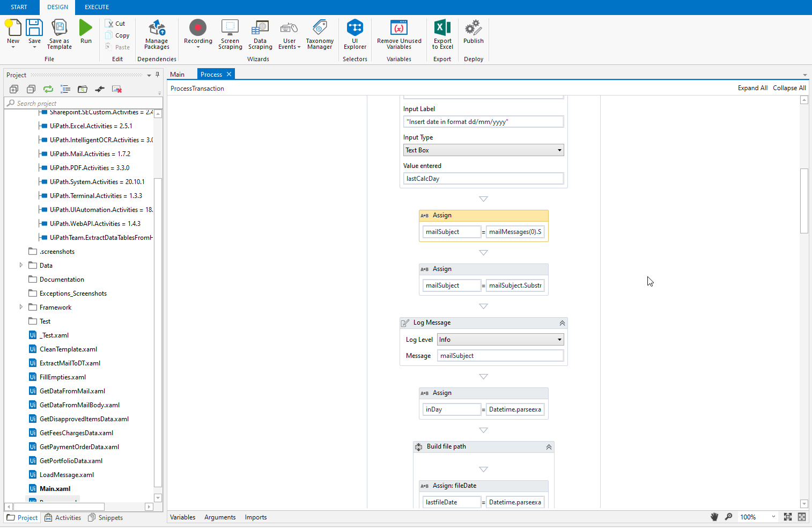This screenshot has width=812, height=528.
Task: Click Expand All in designer
Action: point(752,88)
